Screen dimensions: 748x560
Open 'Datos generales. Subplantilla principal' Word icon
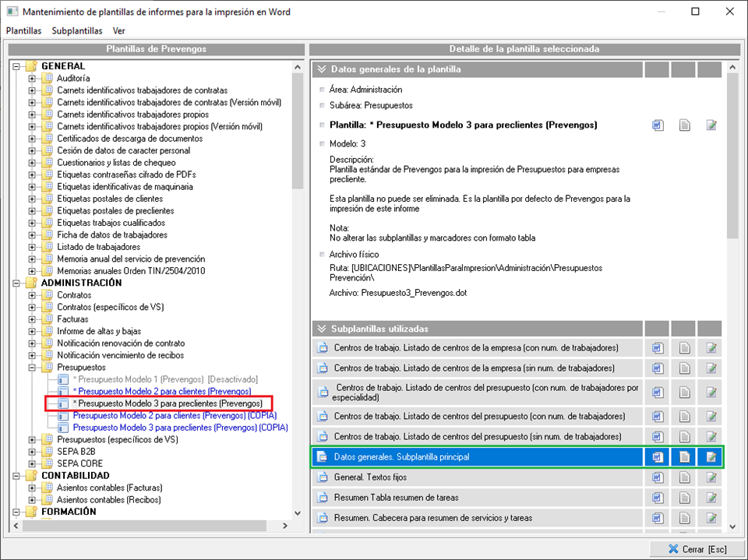658,456
